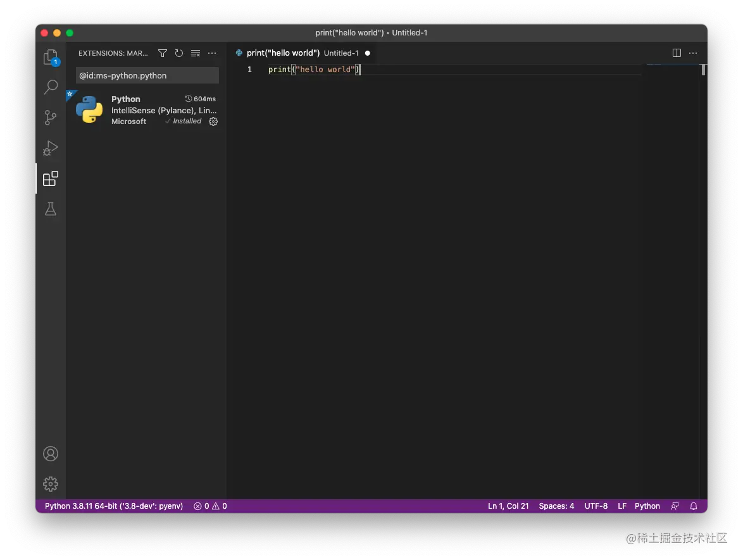Open the Run and Debug view
743x560 pixels.
point(51,148)
